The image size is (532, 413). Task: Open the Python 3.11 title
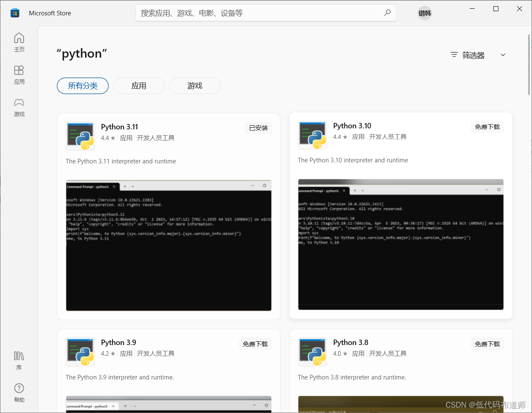click(120, 127)
